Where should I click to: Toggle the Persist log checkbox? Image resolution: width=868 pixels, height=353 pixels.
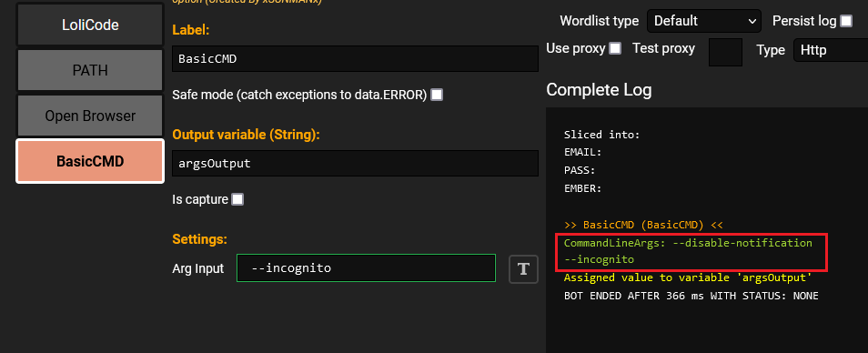point(846,21)
